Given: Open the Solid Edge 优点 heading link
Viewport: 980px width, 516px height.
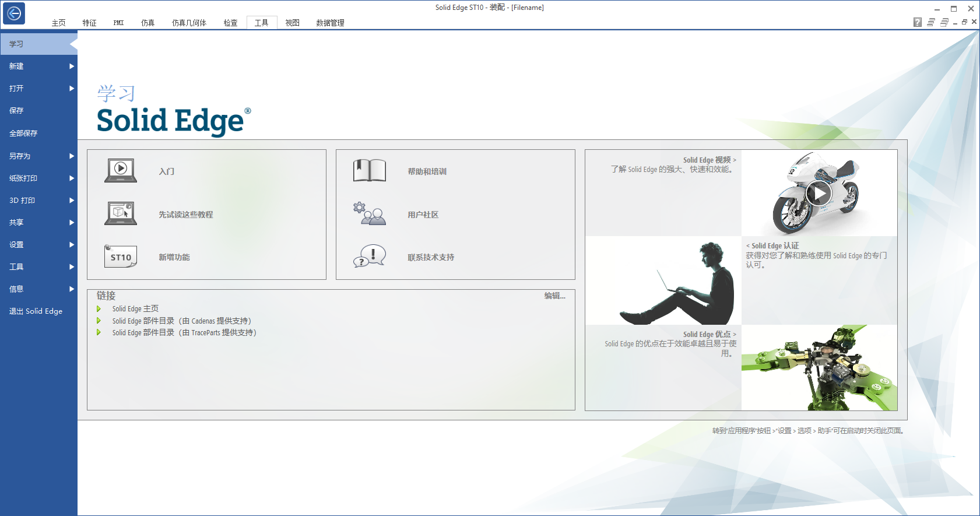Looking at the screenshot, I should click(709, 334).
